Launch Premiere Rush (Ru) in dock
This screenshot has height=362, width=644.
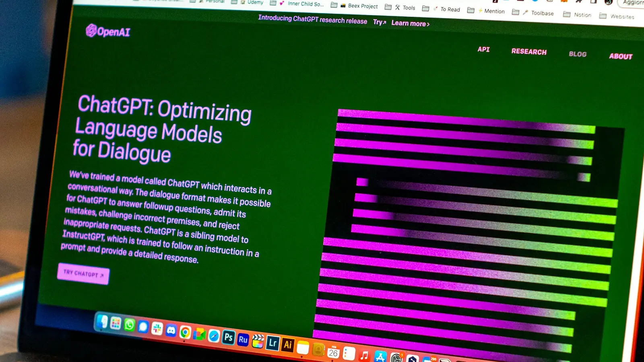pyautogui.click(x=243, y=339)
